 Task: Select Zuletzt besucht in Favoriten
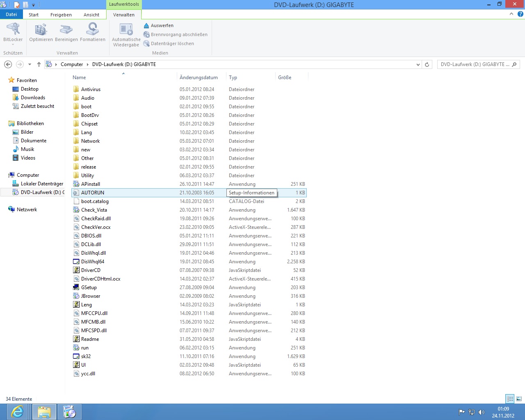pos(37,106)
